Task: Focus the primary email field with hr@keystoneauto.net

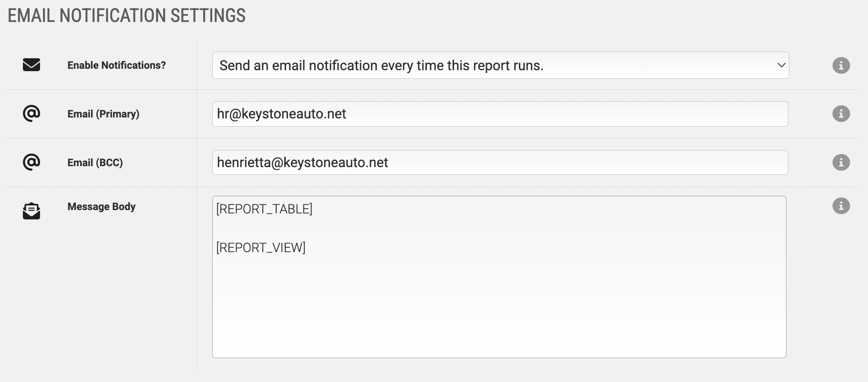Action: point(500,114)
